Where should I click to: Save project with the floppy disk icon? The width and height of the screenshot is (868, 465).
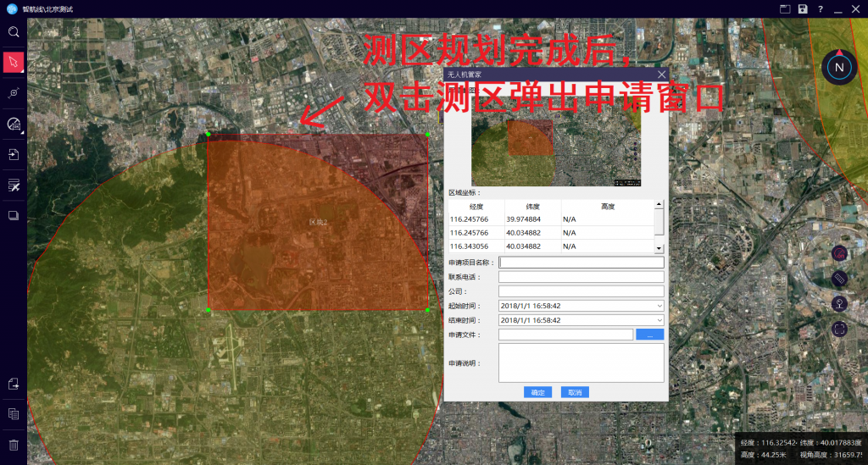pyautogui.click(x=803, y=8)
